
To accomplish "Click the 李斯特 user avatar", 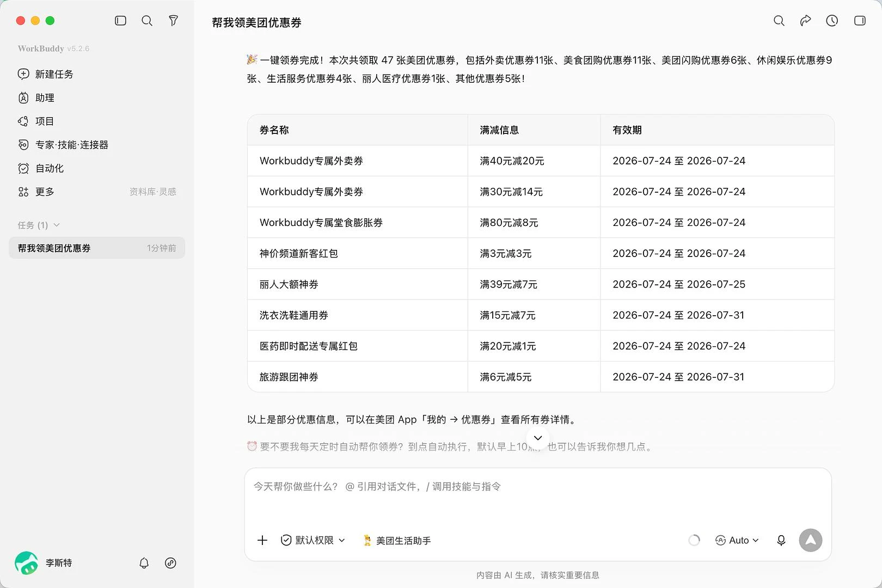I will click(x=26, y=563).
